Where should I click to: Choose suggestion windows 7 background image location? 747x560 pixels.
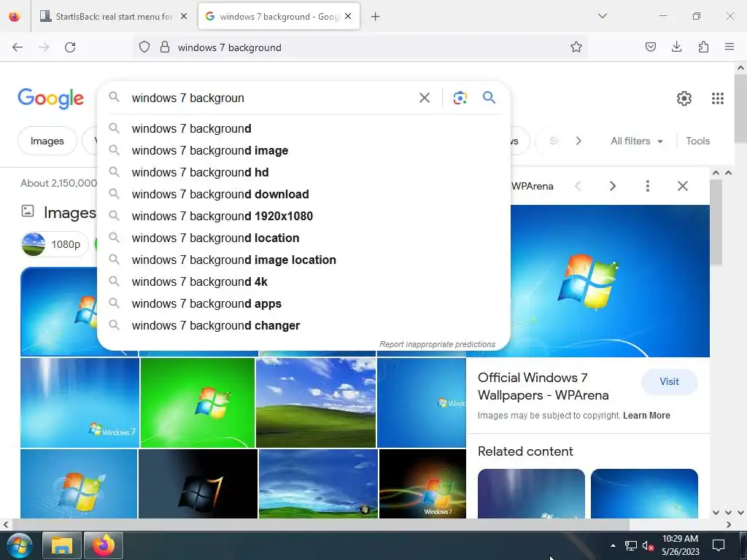click(304, 260)
